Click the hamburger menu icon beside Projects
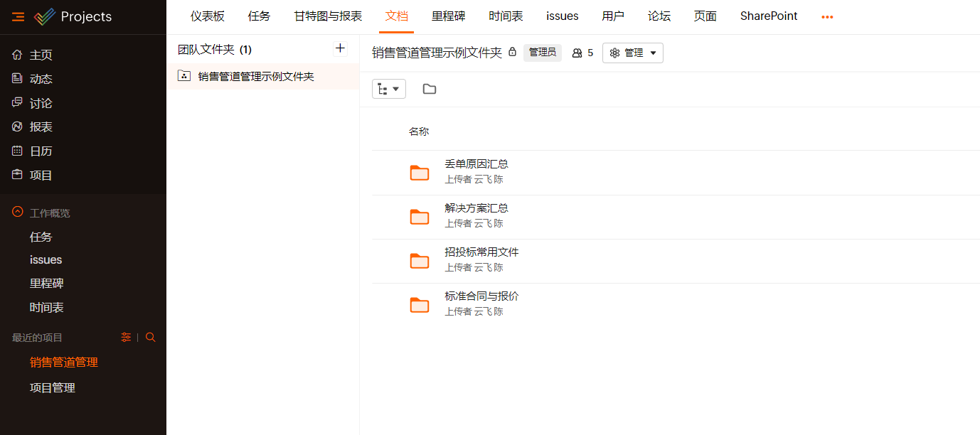The image size is (980, 435). point(18,17)
